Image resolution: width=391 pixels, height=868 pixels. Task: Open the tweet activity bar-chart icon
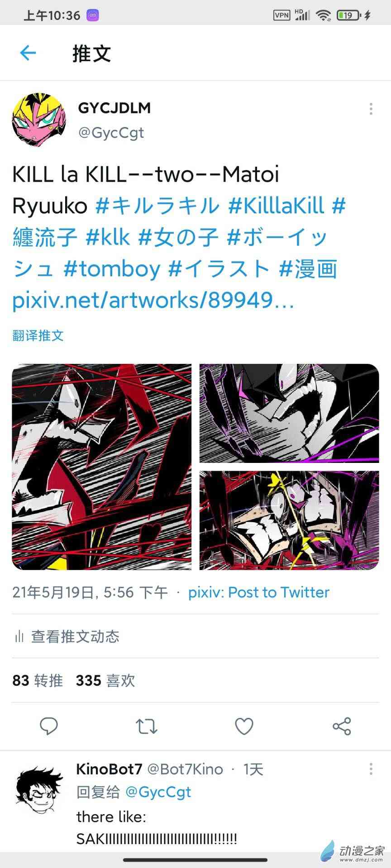19,637
